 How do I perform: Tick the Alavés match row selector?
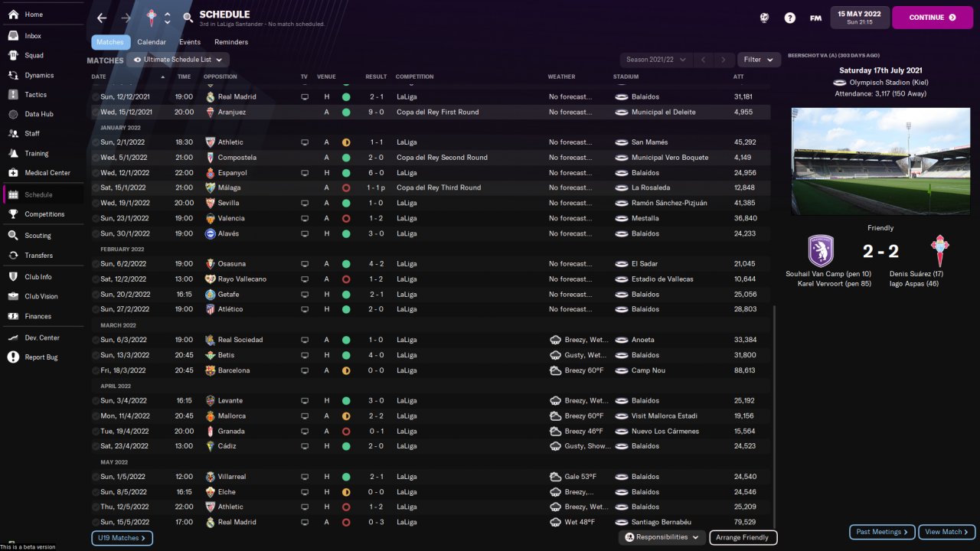click(x=96, y=233)
